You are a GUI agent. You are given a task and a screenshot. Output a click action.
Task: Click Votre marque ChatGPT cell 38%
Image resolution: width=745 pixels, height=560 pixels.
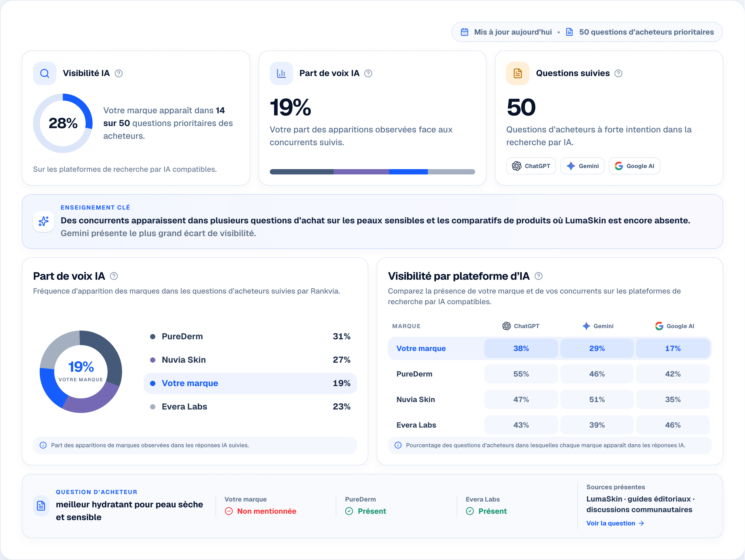521,348
